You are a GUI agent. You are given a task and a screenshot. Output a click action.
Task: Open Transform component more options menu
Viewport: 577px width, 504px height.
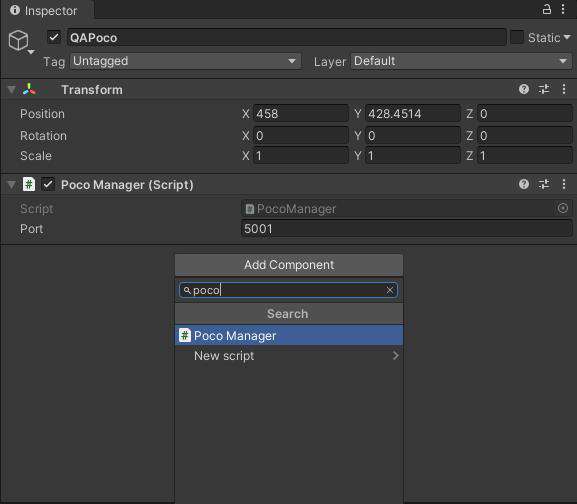(x=564, y=89)
